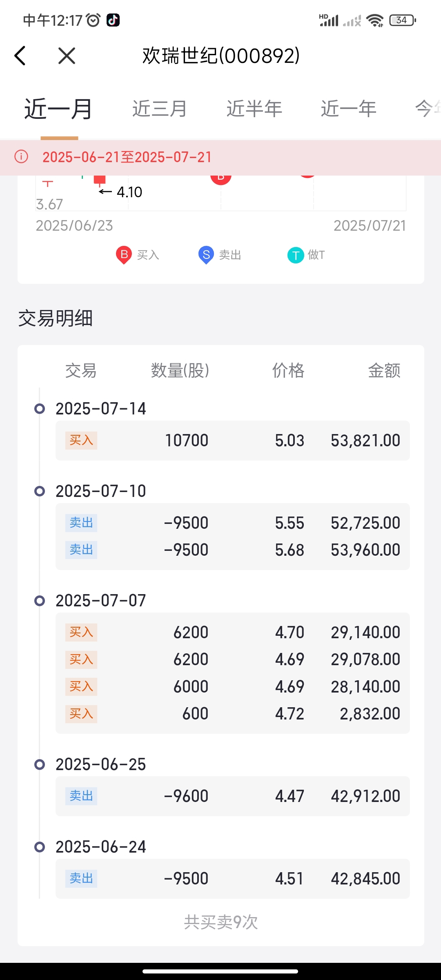Tap the Wi-Fi status icon

375,20
